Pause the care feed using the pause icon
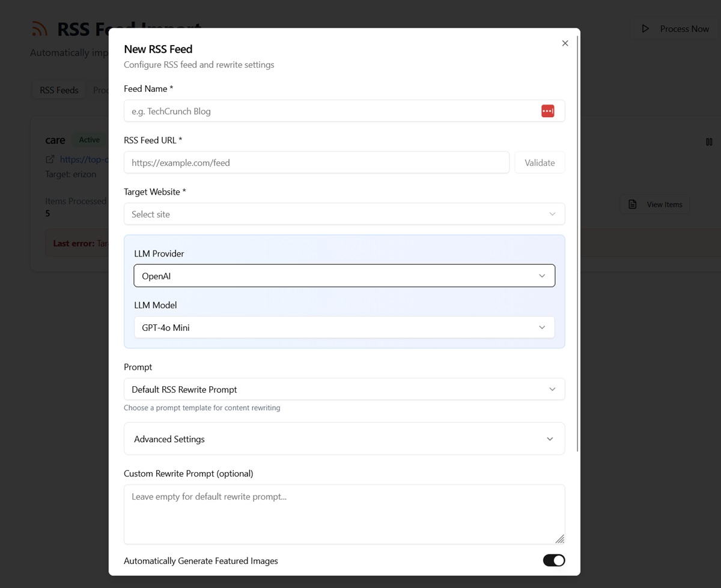This screenshot has width=721, height=588. [709, 142]
